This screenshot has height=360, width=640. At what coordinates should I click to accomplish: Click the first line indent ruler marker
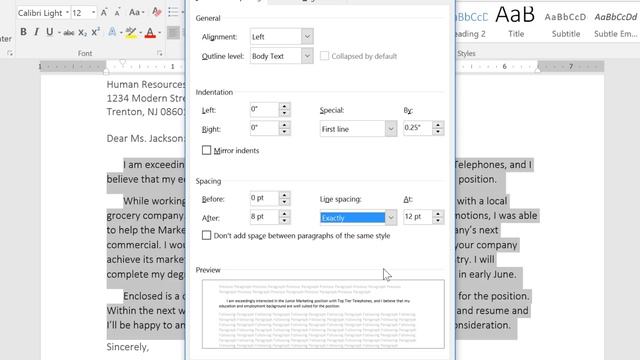click(x=122, y=62)
